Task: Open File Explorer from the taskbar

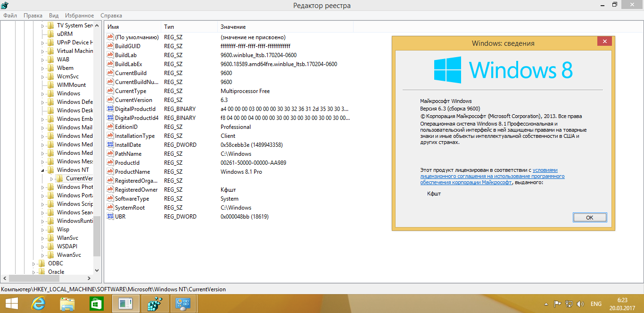Action: point(67,304)
